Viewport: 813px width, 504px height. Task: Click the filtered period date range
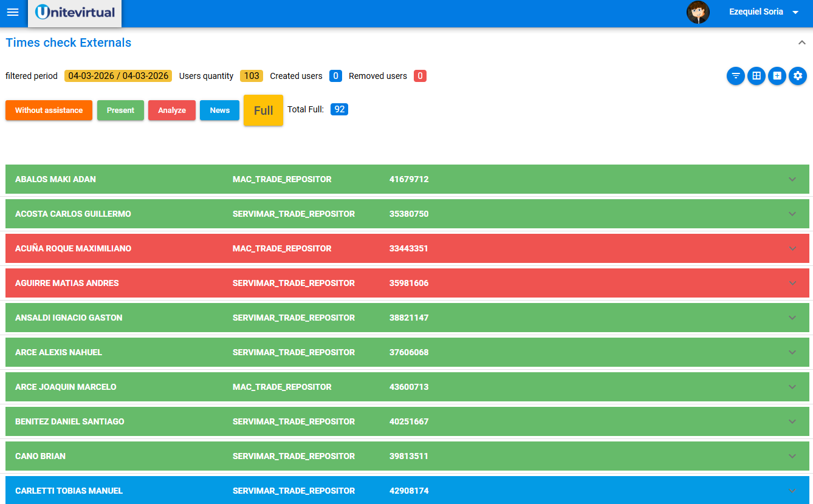pos(117,76)
